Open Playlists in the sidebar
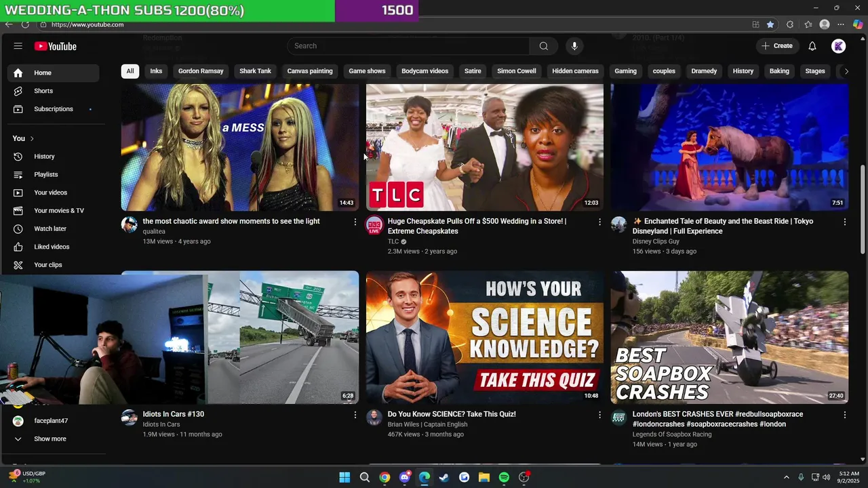 point(54,175)
